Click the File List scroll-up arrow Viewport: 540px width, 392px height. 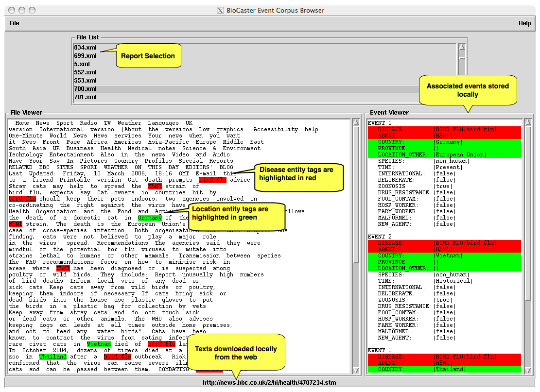pyautogui.click(x=462, y=47)
